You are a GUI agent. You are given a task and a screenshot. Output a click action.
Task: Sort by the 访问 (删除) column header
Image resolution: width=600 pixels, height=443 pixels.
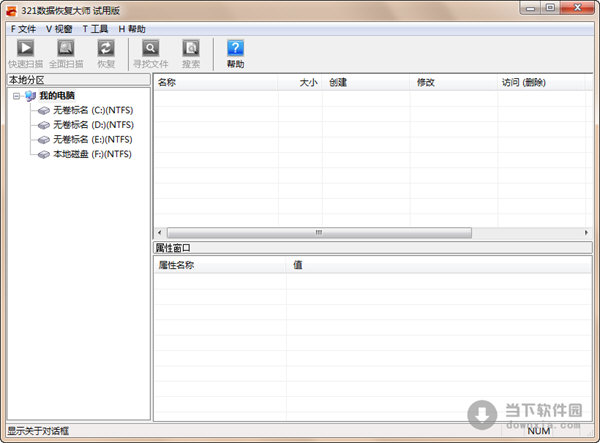(x=541, y=83)
